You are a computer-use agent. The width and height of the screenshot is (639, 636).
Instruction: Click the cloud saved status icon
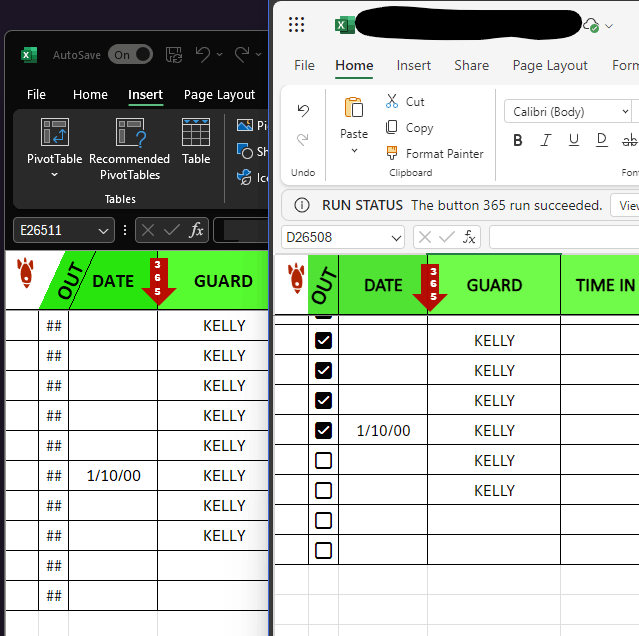click(x=591, y=25)
